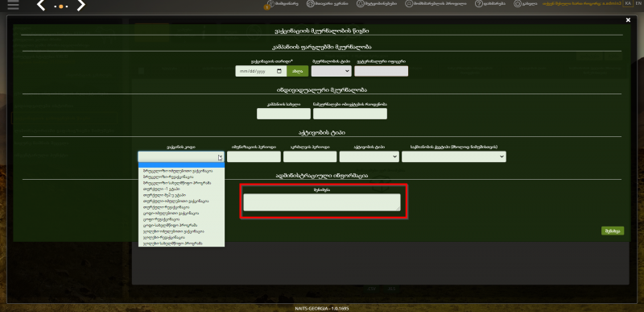
Task: Collapse the open disease name dropdown
Action: pyautogui.click(x=181, y=156)
